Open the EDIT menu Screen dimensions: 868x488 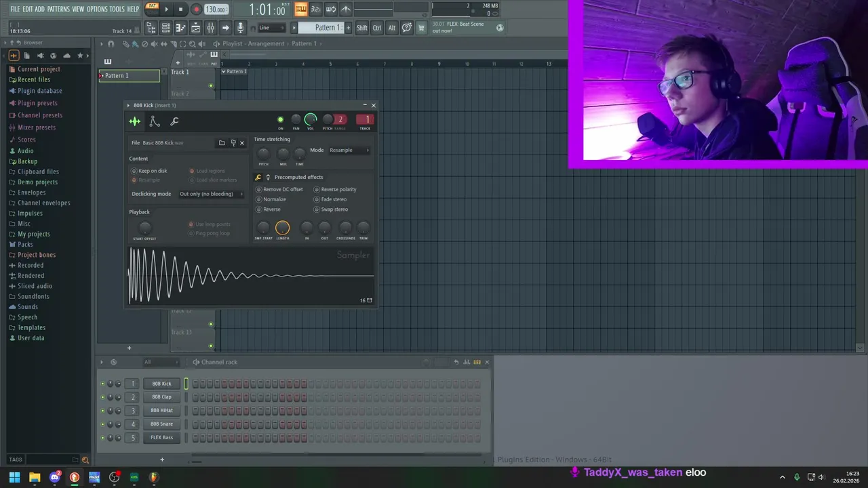(28, 9)
